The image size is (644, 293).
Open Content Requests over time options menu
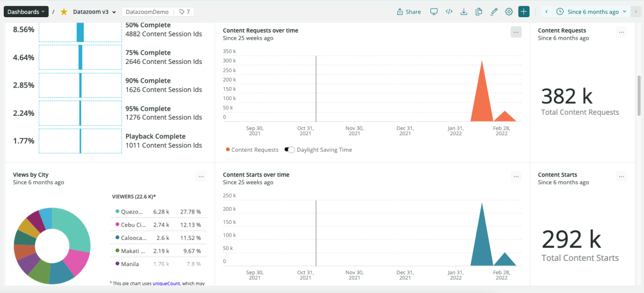[516, 32]
